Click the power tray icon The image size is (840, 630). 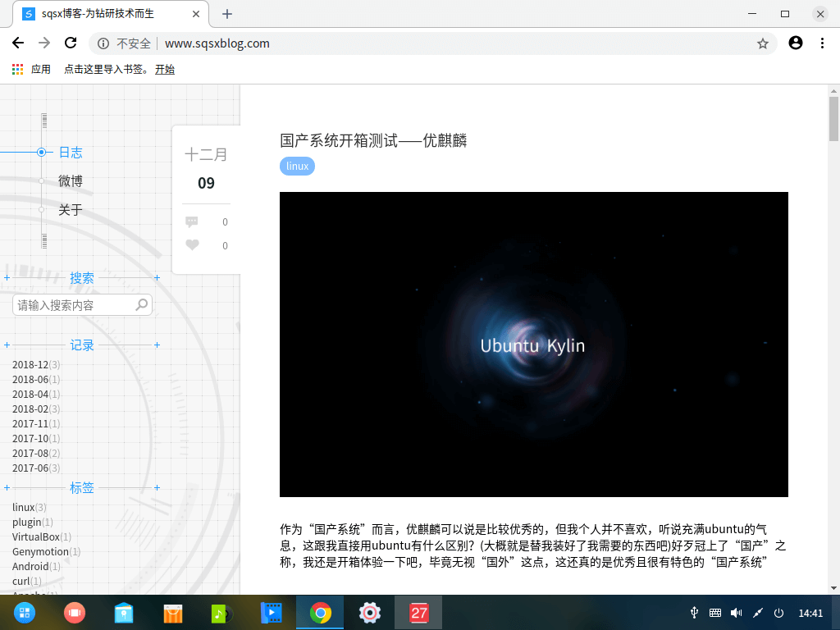tap(779, 613)
